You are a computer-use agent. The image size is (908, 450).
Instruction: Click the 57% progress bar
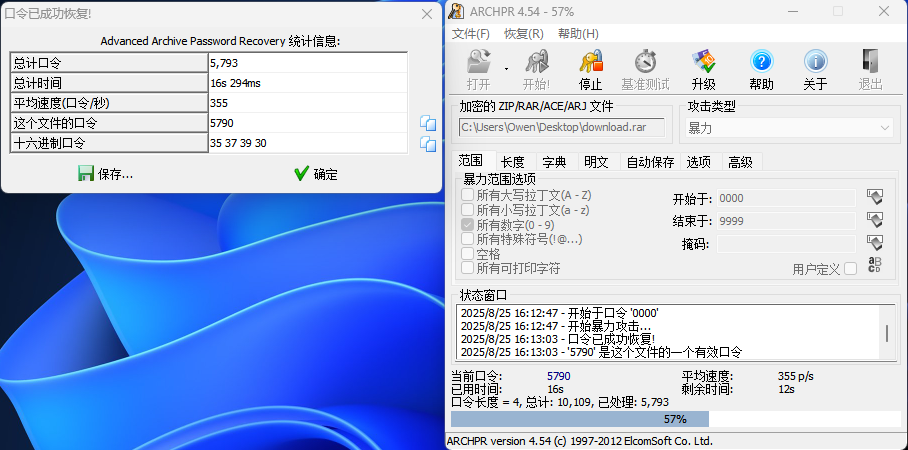[676, 419]
